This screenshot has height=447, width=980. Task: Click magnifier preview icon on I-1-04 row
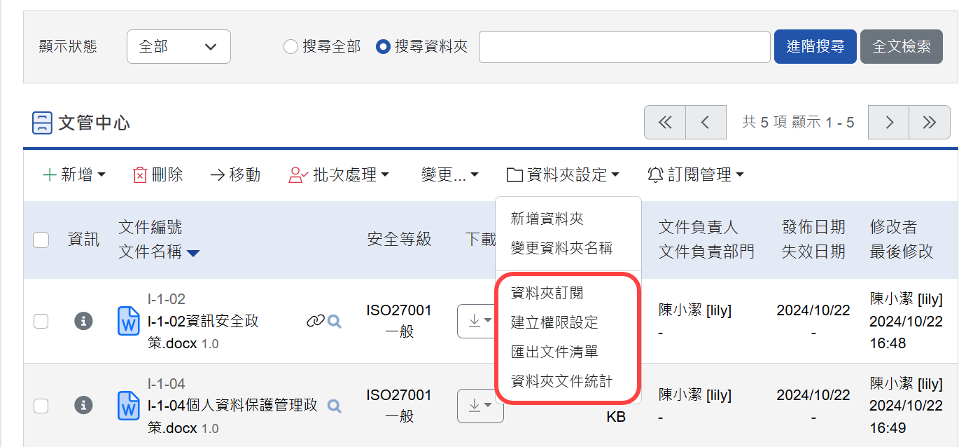pyautogui.click(x=335, y=406)
